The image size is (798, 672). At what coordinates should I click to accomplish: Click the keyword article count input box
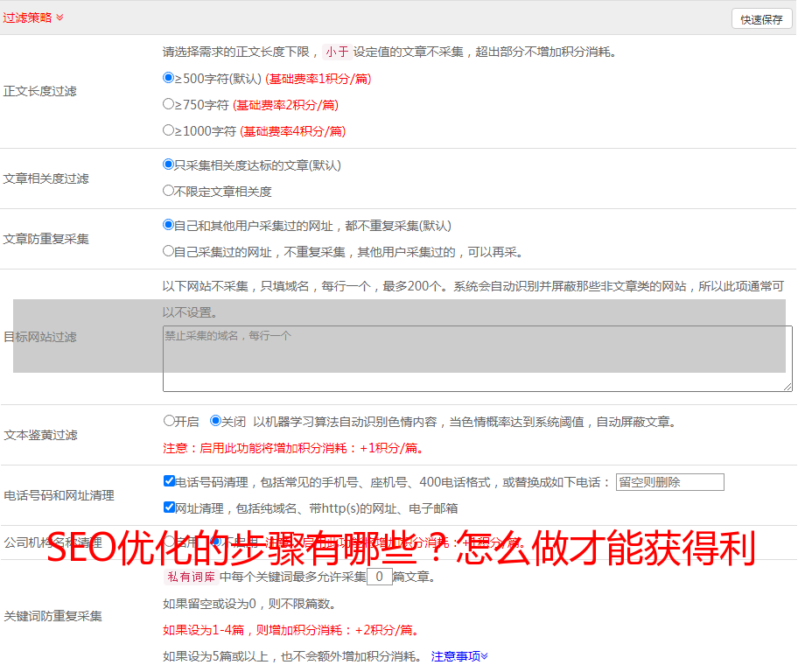[x=379, y=577]
